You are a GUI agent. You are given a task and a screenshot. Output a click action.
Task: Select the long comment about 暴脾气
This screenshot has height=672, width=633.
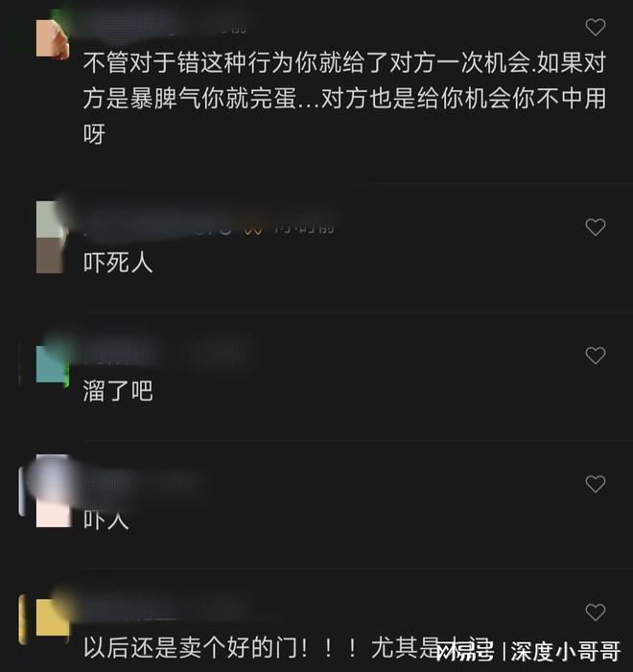tap(344, 98)
